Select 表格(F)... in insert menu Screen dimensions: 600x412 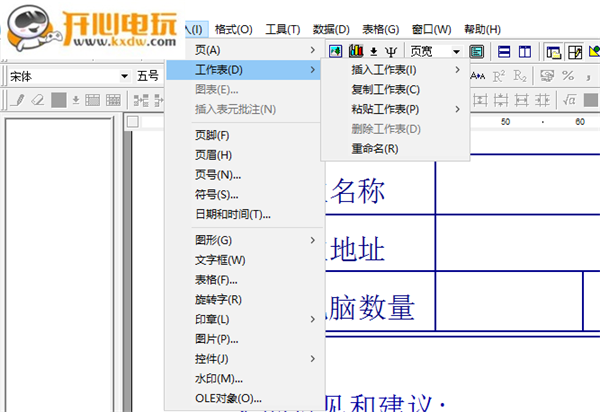point(243,280)
